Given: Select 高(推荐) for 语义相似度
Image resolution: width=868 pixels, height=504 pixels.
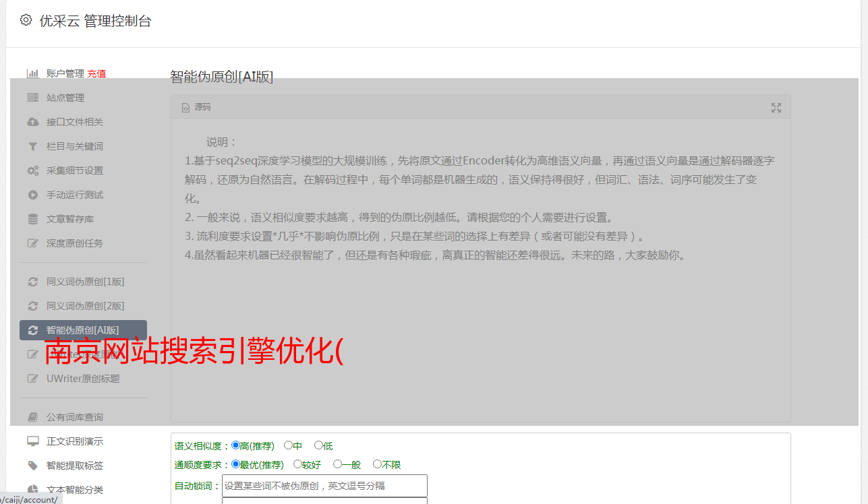Looking at the screenshot, I should (235, 445).
